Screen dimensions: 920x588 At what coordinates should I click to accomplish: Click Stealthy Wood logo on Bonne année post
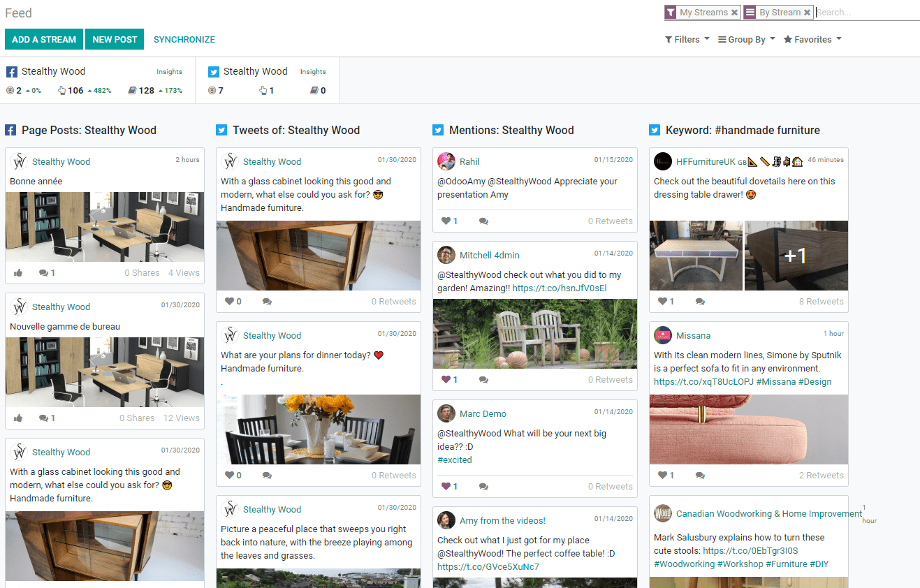pyautogui.click(x=19, y=161)
